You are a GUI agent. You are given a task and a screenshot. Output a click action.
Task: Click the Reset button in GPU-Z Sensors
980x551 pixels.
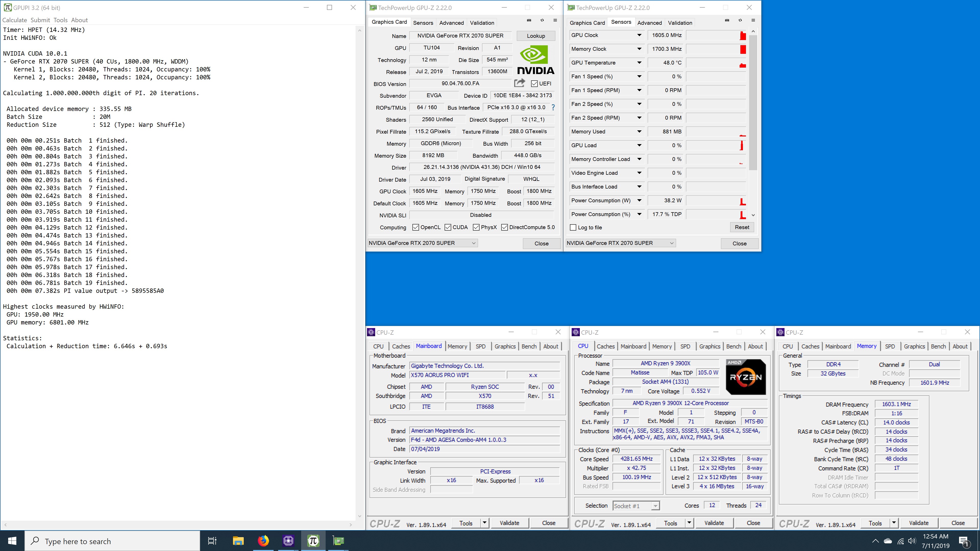click(x=742, y=227)
